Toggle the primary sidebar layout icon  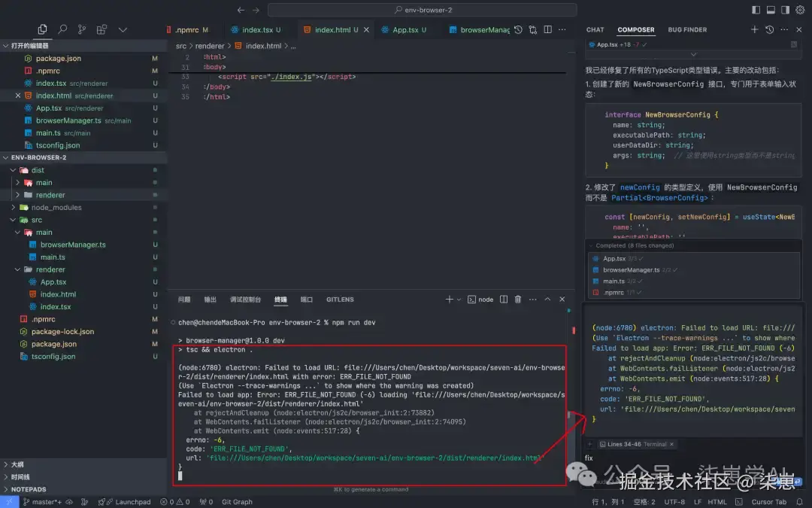click(x=756, y=10)
